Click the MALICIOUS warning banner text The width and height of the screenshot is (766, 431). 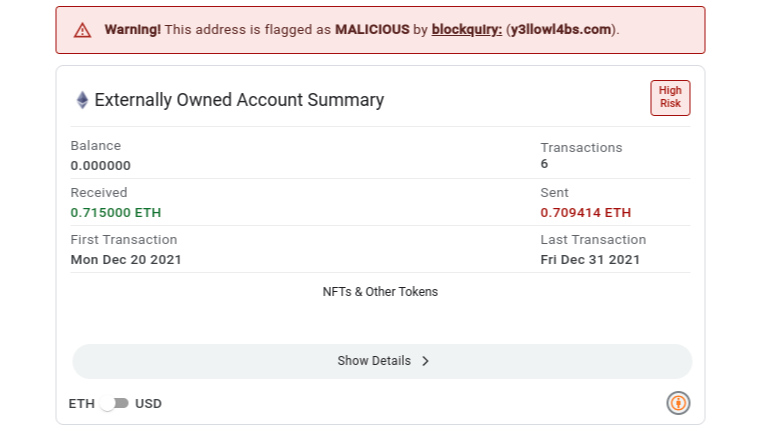pos(372,30)
